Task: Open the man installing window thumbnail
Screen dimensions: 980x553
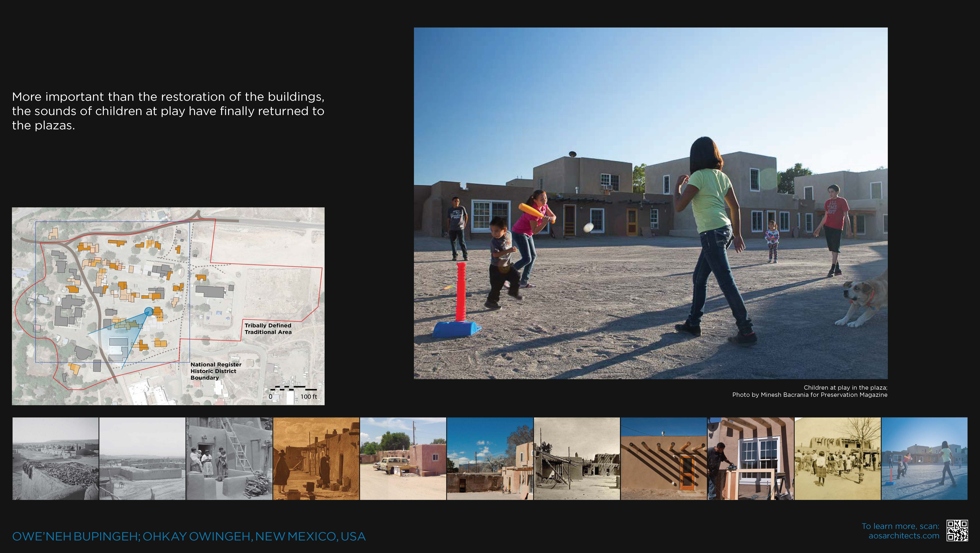Action: coord(751,459)
